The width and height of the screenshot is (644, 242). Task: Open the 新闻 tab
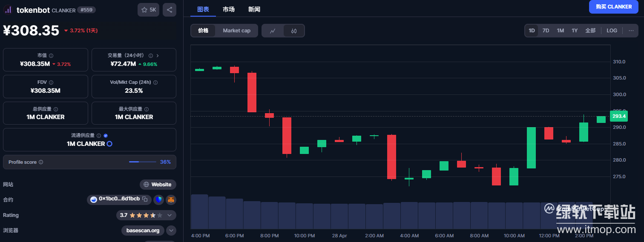[254, 9]
